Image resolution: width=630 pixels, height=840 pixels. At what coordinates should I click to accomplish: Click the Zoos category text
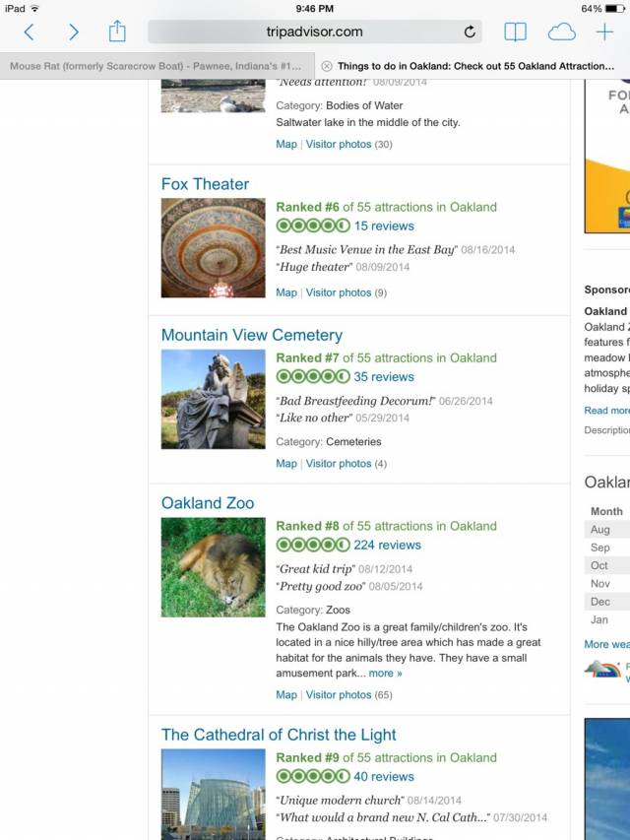pos(338,611)
